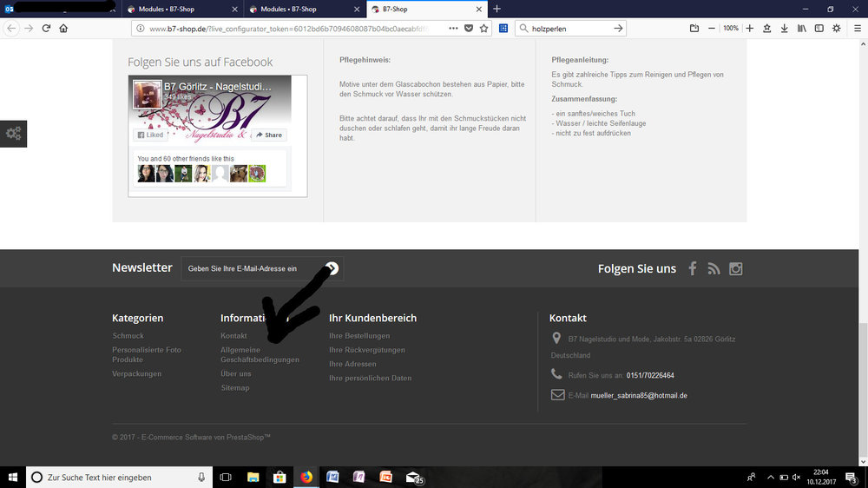Image resolution: width=868 pixels, height=488 pixels.
Task: Zoom out with minus button
Action: (712, 29)
